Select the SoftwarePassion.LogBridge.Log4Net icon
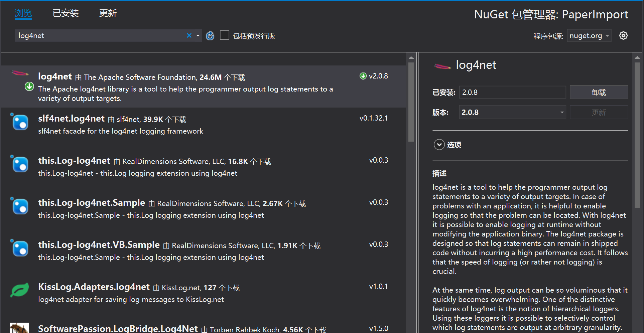Image resolution: width=644 pixels, height=333 pixels. click(x=19, y=328)
